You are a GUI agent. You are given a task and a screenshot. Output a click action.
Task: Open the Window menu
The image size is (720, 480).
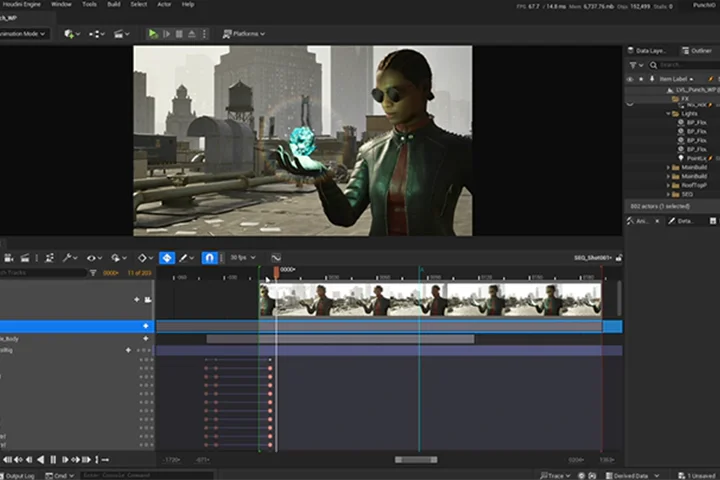click(61, 4)
